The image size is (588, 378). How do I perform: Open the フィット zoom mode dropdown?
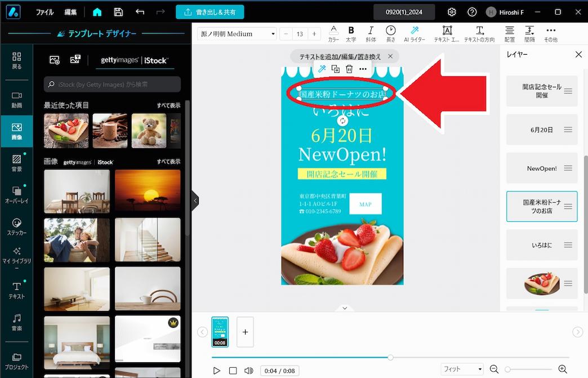(462, 368)
